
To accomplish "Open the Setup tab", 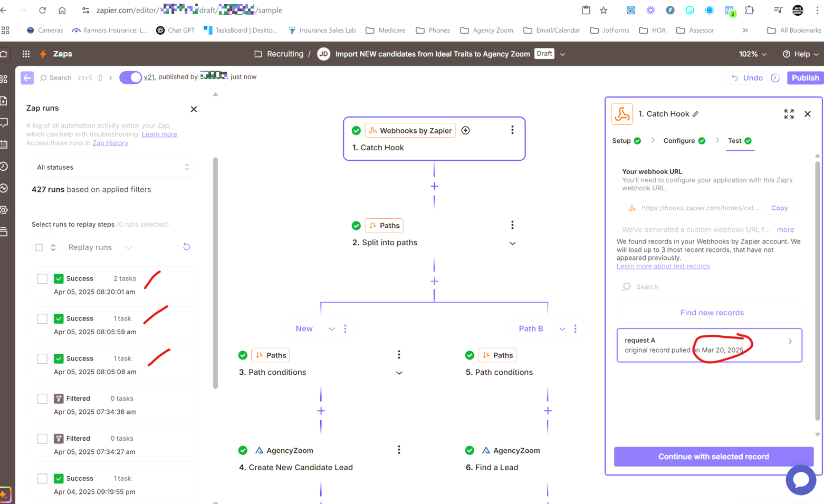I will pyautogui.click(x=627, y=141).
